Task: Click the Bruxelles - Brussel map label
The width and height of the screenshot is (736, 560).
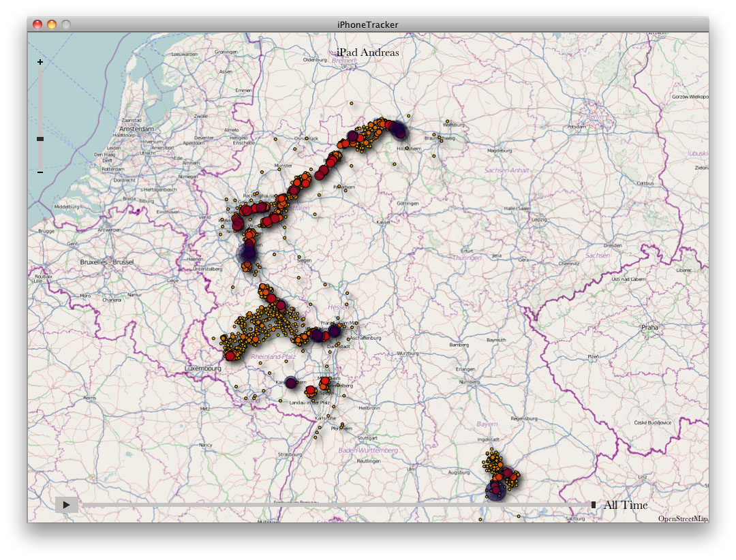Action: tap(106, 262)
